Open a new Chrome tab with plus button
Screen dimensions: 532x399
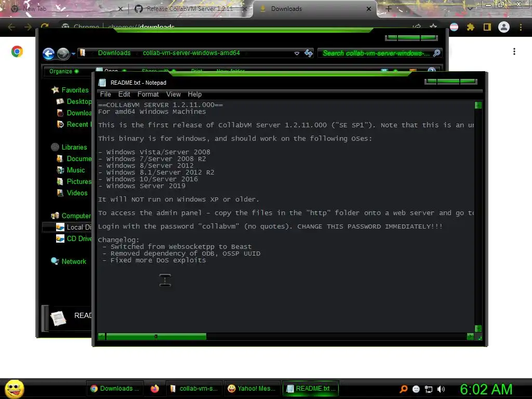(x=389, y=9)
